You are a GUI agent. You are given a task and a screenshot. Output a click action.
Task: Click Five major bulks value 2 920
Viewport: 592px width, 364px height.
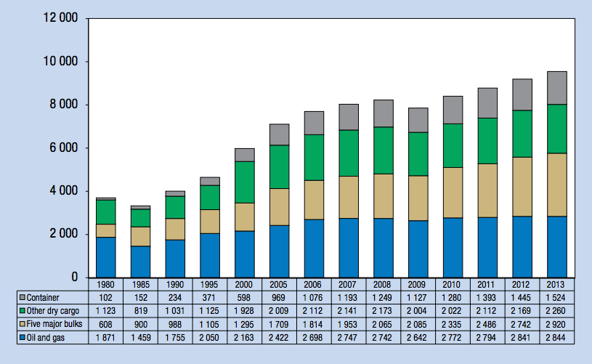point(556,324)
